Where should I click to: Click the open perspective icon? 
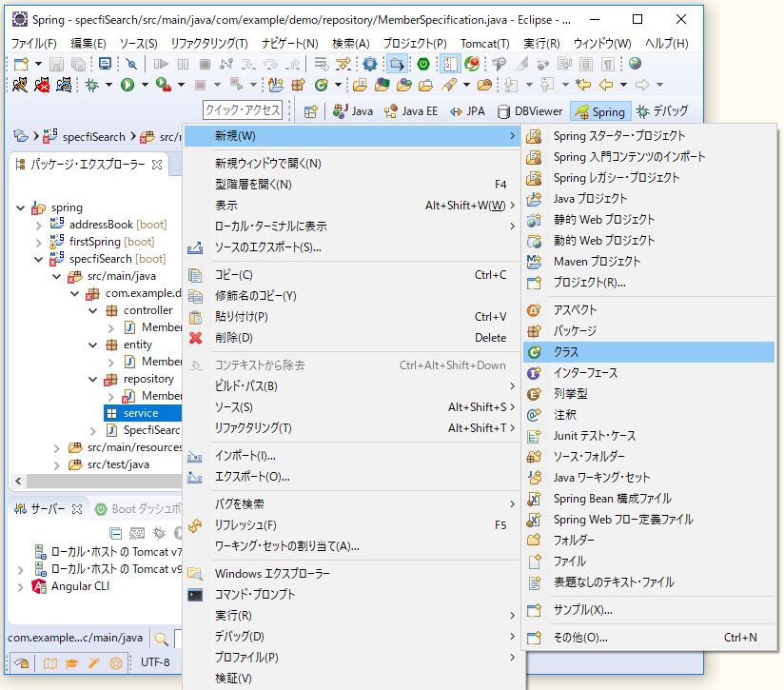(310, 111)
